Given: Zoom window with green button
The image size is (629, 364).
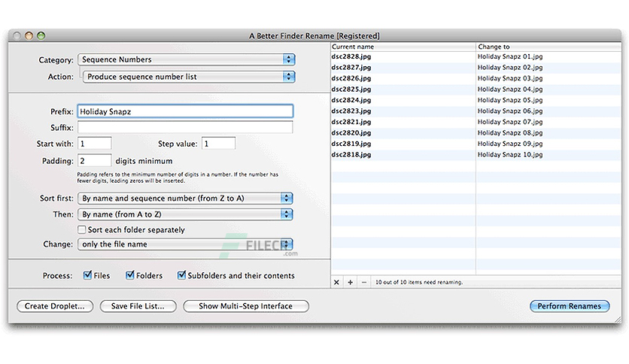Looking at the screenshot, I should [41, 35].
